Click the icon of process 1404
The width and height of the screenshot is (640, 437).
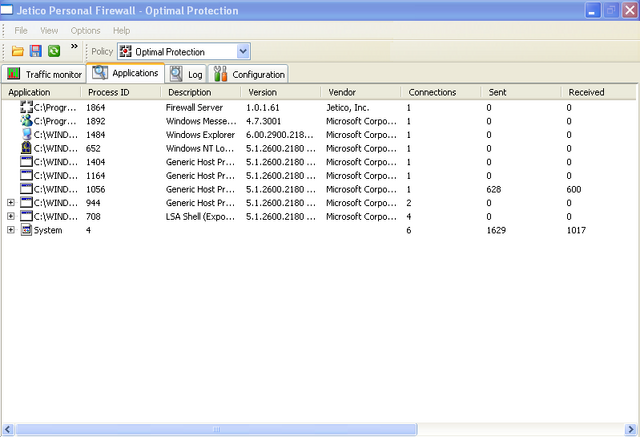(x=27, y=162)
